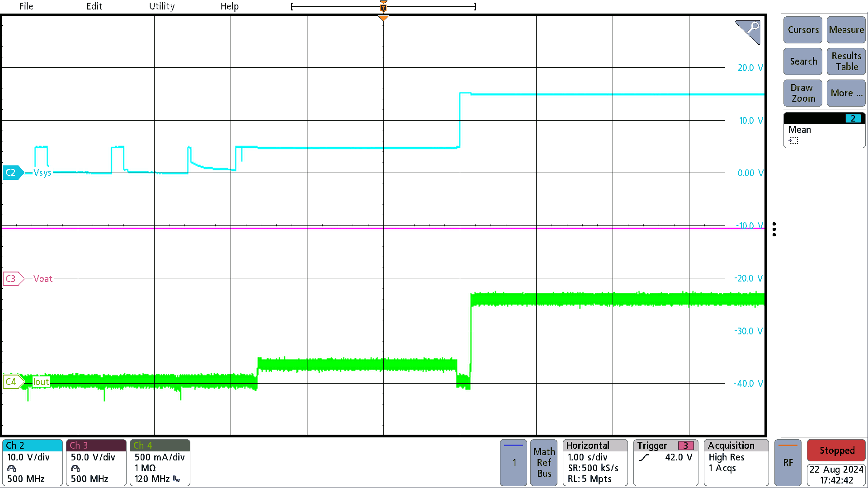Click the -40.0 V vertical scale label
868x488 pixels.
[748, 384]
